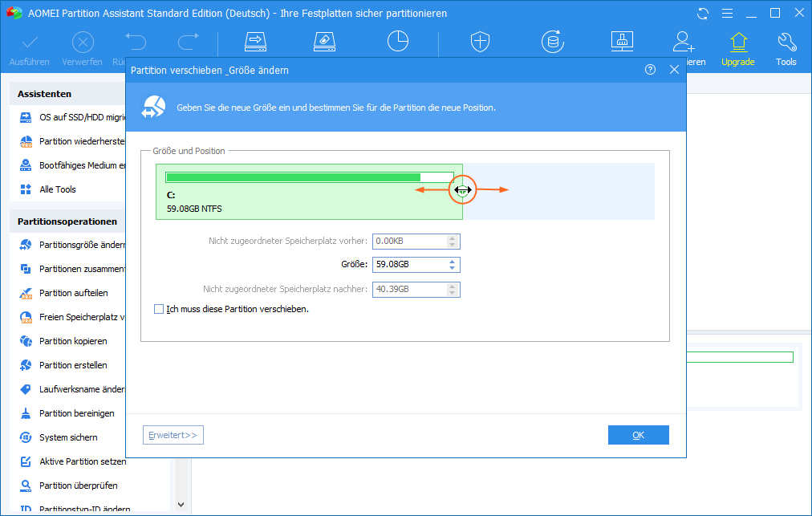Tick 'Ich muss diese Partition verschieben' checkbox

click(159, 309)
